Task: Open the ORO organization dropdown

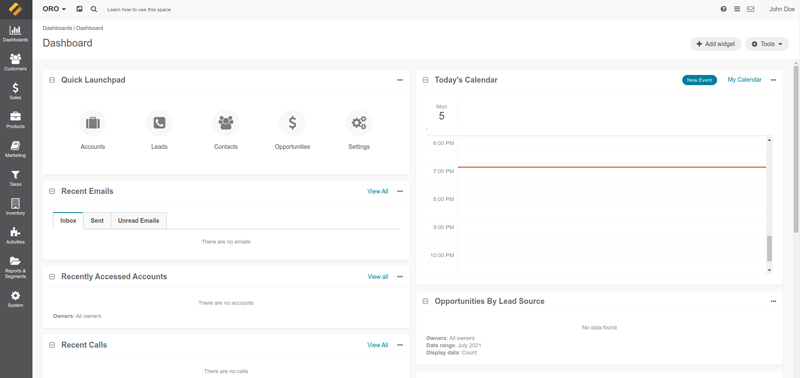Action: click(x=54, y=9)
